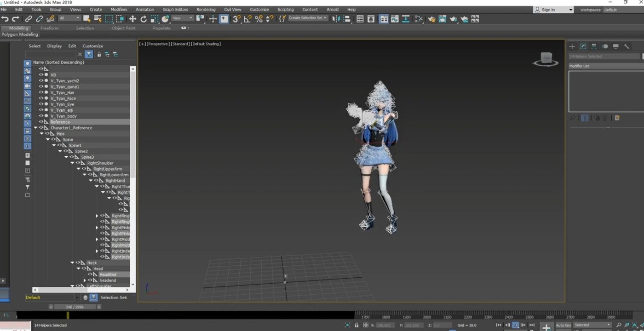Open the All selection filter dropdown
The image size is (644, 331).
(x=69, y=18)
